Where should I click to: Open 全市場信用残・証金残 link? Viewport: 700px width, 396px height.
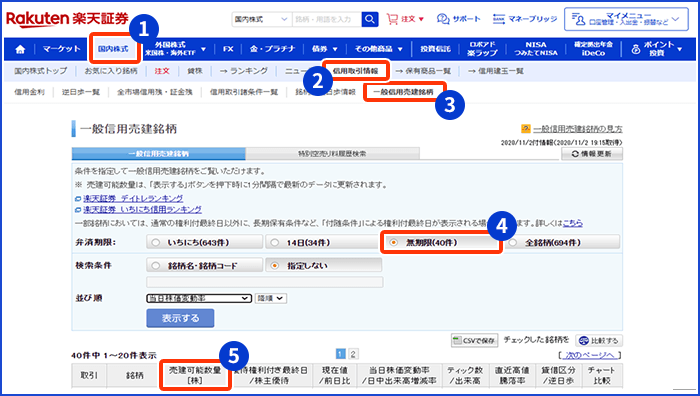[x=155, y=92]
